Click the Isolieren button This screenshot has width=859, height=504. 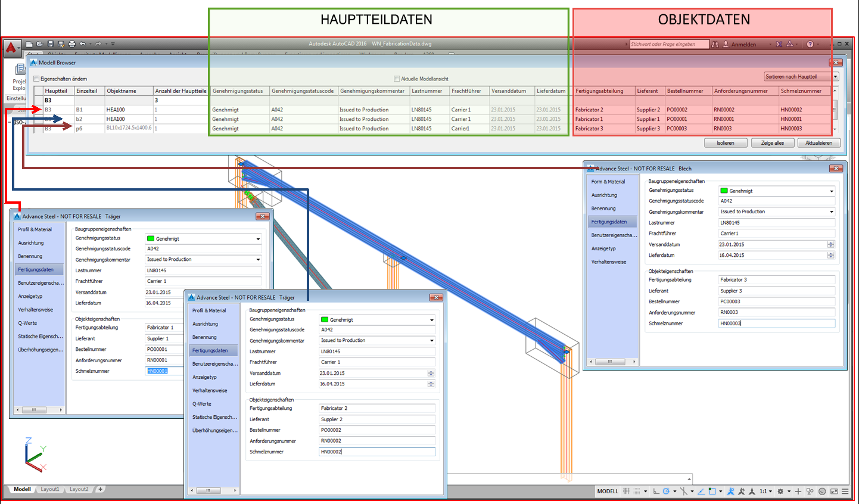726,143
